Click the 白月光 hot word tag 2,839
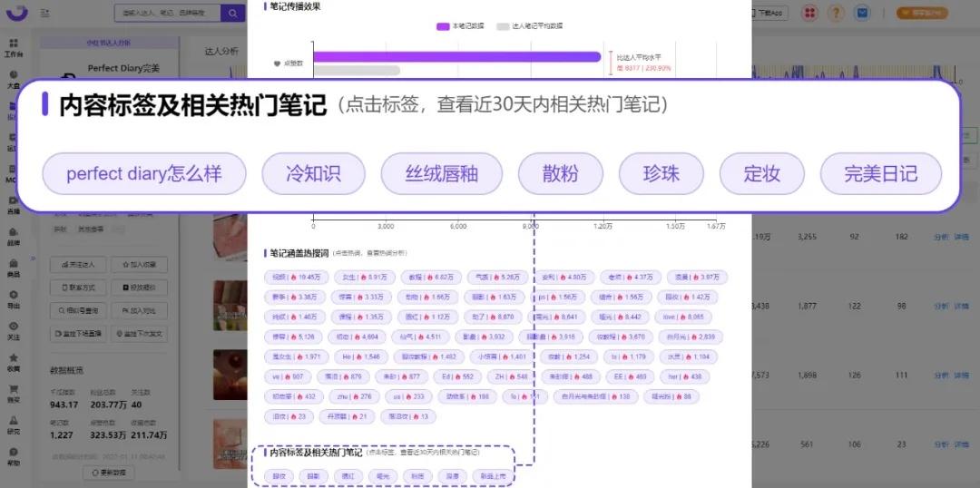This screenshot has width=980, height=488. coord(691,337)
